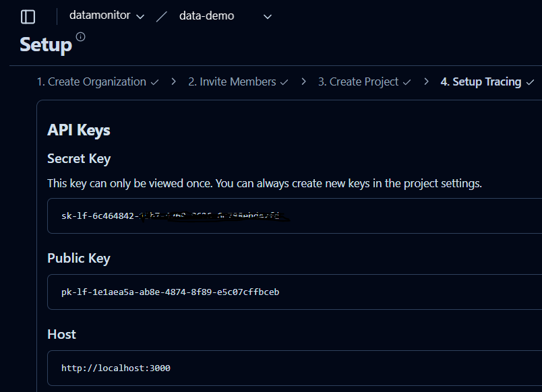Open the data-demo project dropdown

pyautogui.click(x=225, y=16)
